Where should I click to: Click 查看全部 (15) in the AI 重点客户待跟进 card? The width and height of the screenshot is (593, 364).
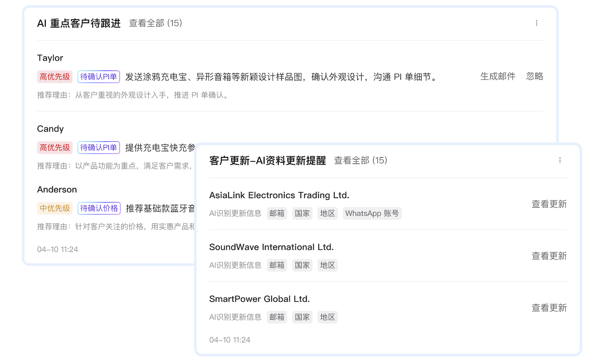[x=155, y=23]
